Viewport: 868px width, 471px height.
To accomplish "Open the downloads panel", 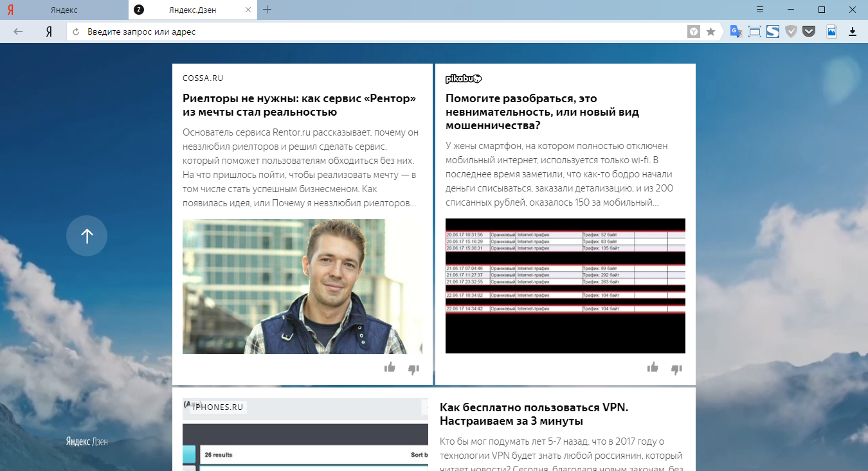I will (853, 31).
